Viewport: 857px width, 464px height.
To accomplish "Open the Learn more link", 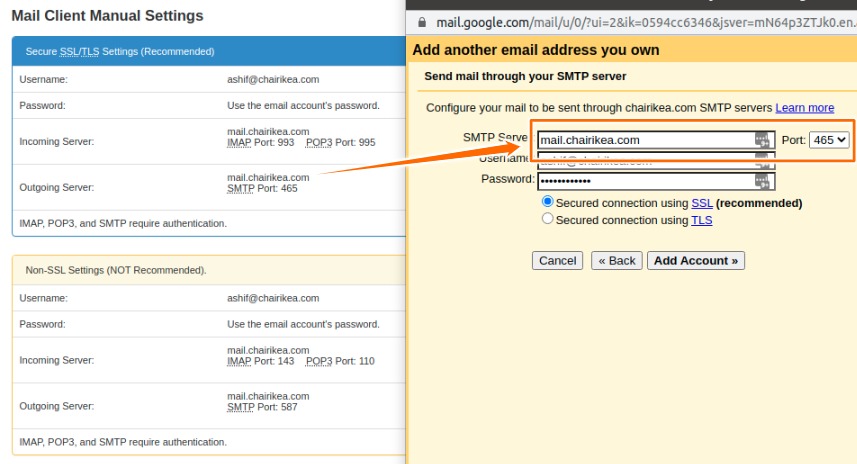I will click(805, 108).
